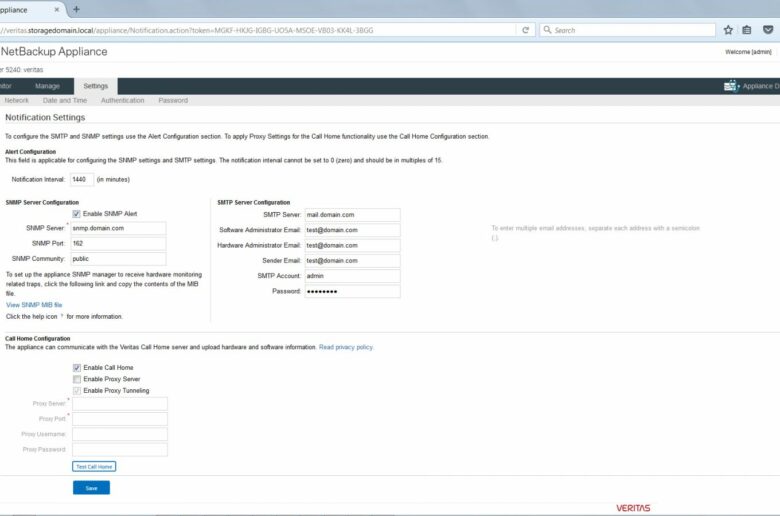This screenshot has width=780, height=516.
Task: Click the help icon in SNMP section
Action: [62, 316]
